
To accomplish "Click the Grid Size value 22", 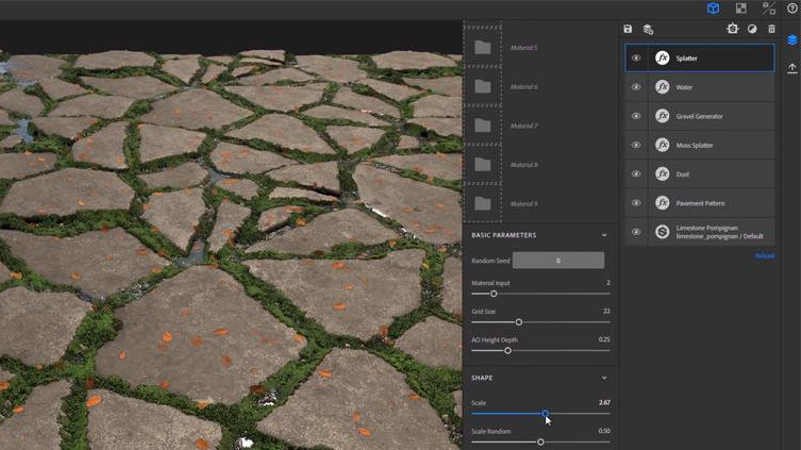I will coord(606,311).
